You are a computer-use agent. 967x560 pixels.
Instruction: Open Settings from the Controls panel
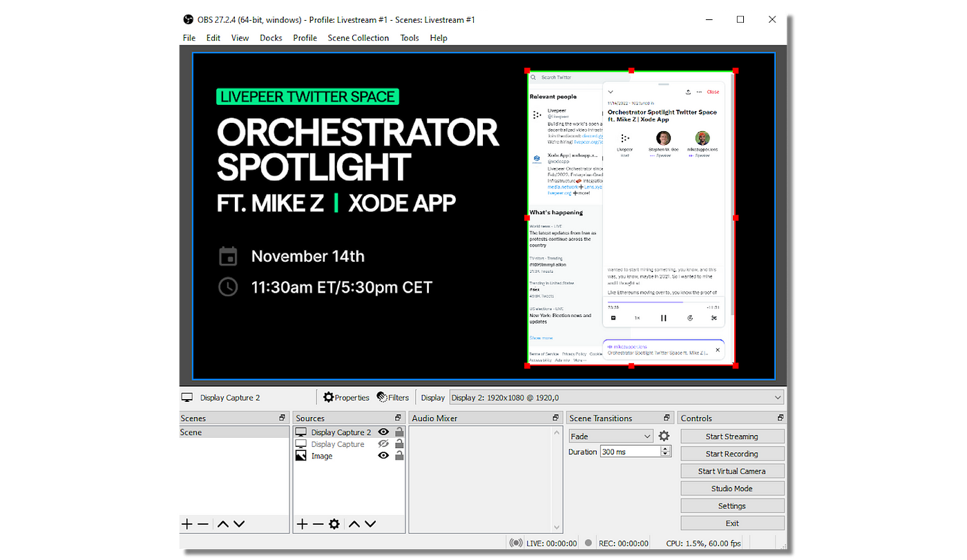[x=732, y=506]
